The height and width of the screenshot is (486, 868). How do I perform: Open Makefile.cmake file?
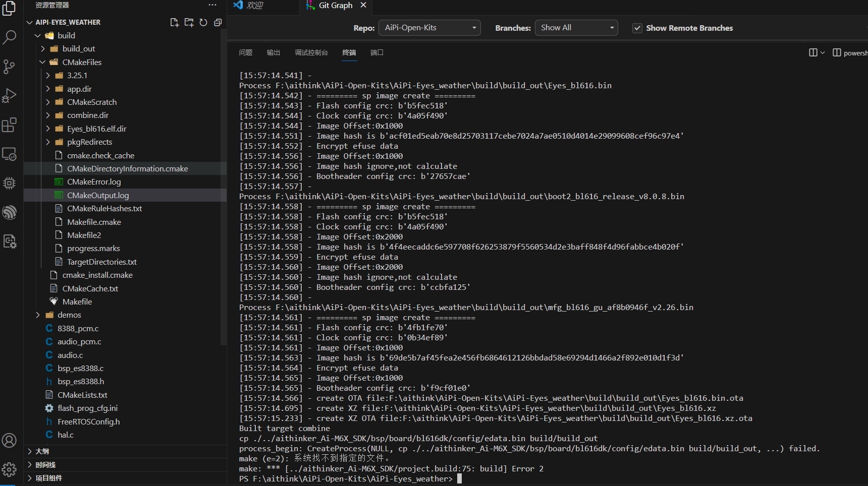pos(94,222)
